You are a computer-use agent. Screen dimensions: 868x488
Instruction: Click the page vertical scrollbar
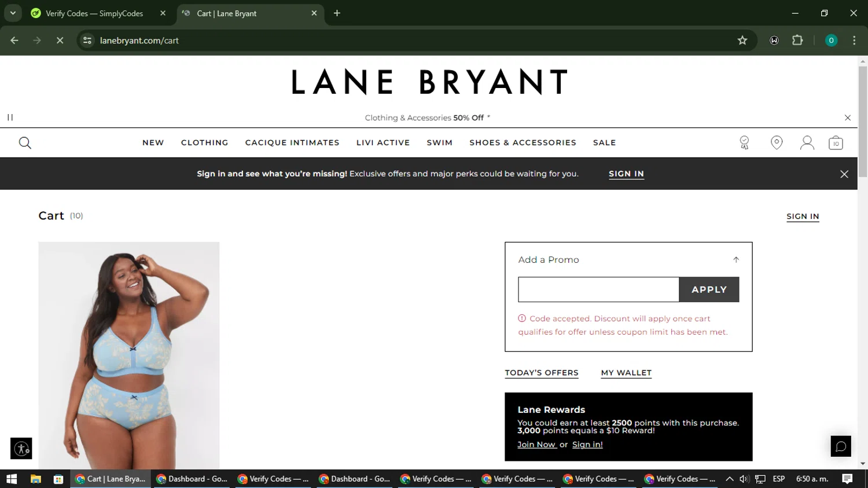(863, 122)
